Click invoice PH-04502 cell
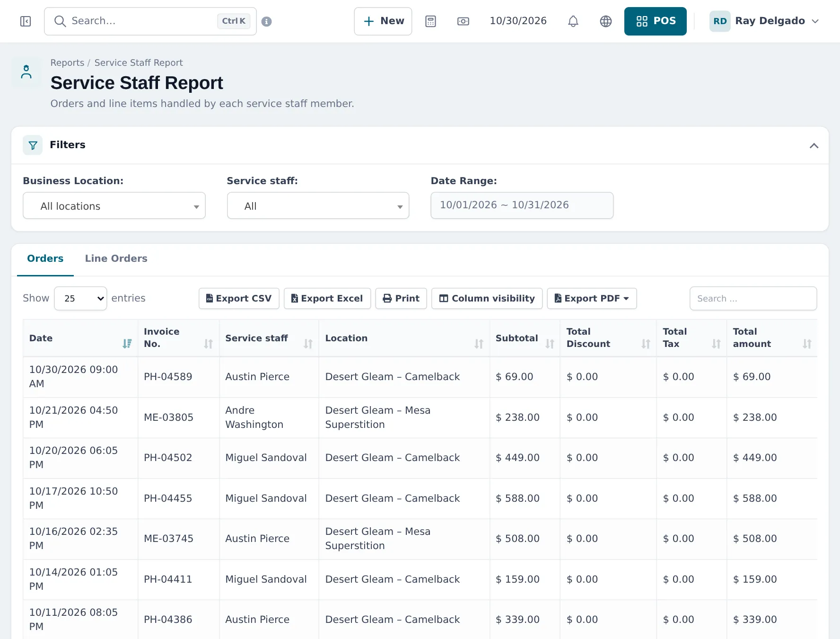The height and width of the screenshot is (639, 840). [x=178, y=458]
